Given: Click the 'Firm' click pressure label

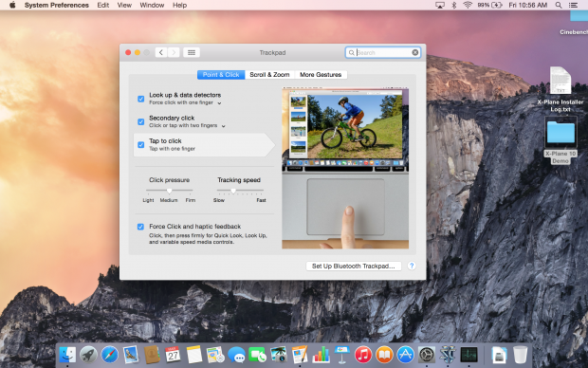Looking at the screenshot, I should pos(191,200).
